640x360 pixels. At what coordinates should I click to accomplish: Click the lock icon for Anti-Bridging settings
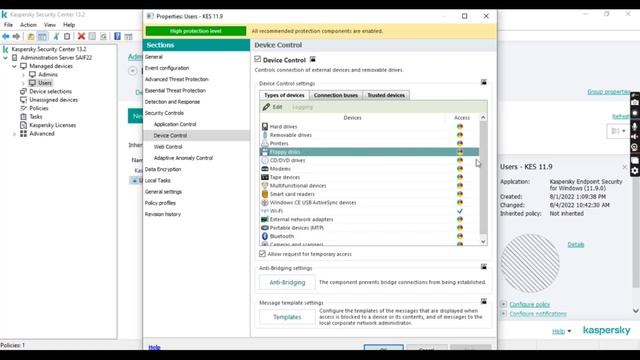(x=484, y=267)
